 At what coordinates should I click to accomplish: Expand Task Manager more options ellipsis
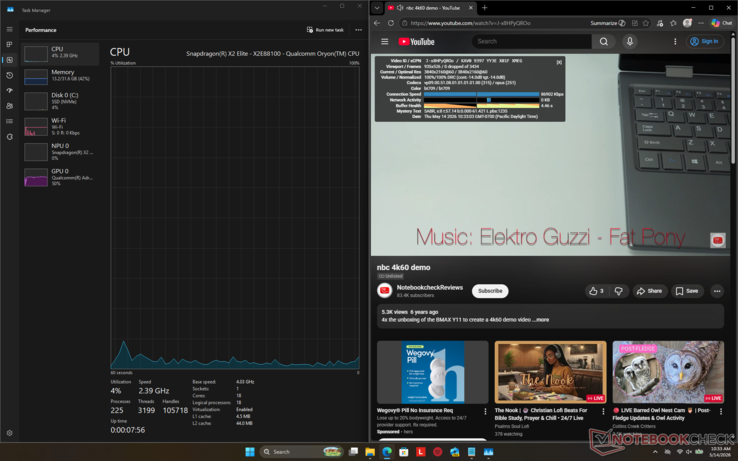(359, 30)
